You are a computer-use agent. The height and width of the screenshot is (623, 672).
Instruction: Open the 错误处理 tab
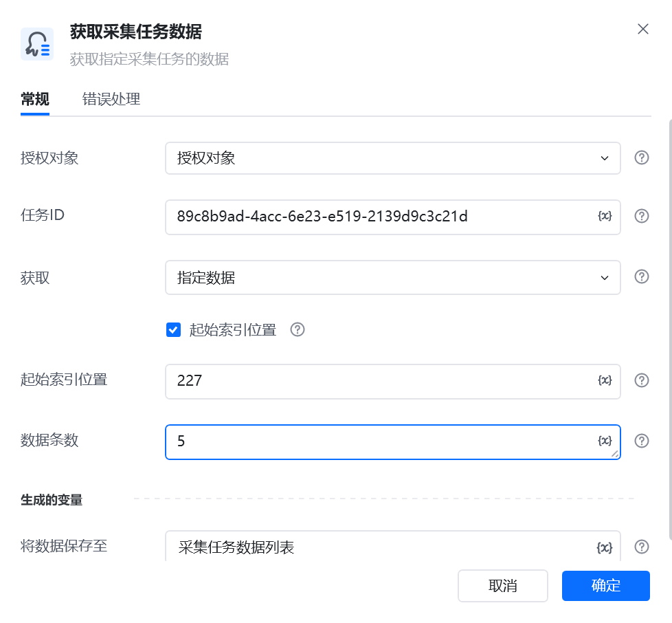click(x=111, y=100)
